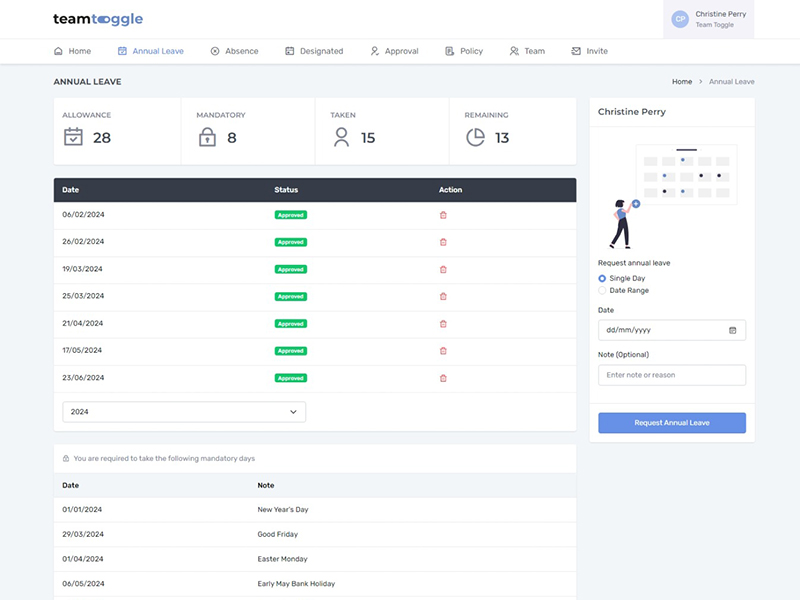Image resolution: width=800 pixels, height=600 pixels.
Task: Click the Action column header
Action: (451, 190)
